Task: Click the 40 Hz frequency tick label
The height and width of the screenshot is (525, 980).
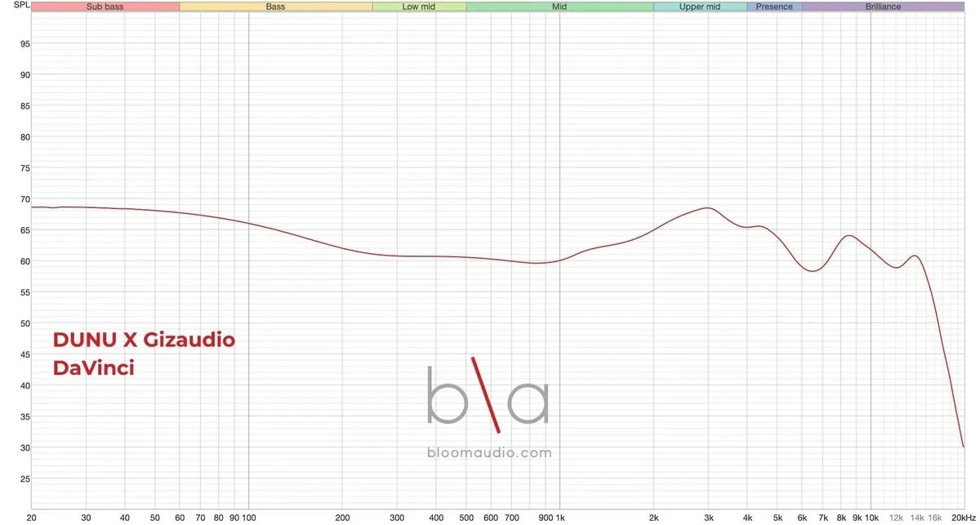Action: pos(125,518)
